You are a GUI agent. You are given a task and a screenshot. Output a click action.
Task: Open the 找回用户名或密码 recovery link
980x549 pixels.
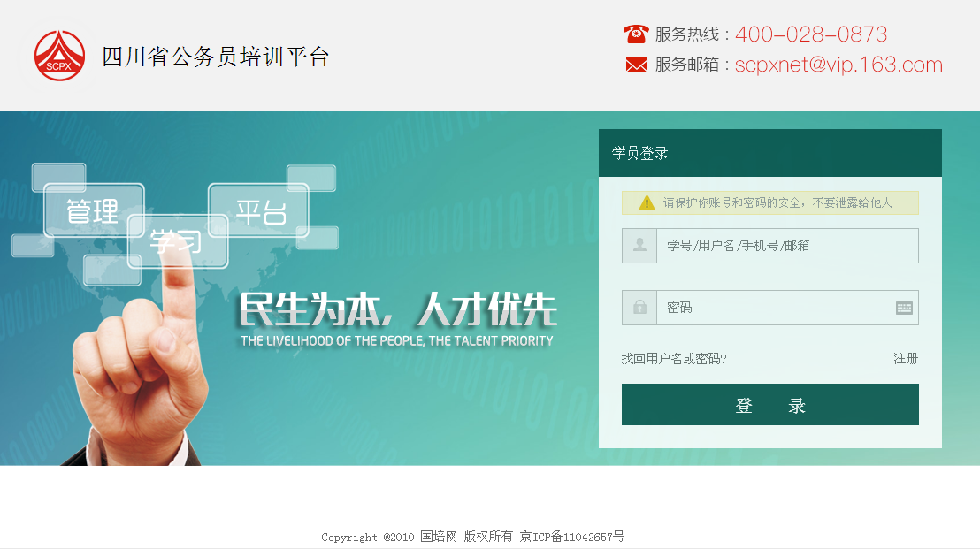click(x=674, y=359)
